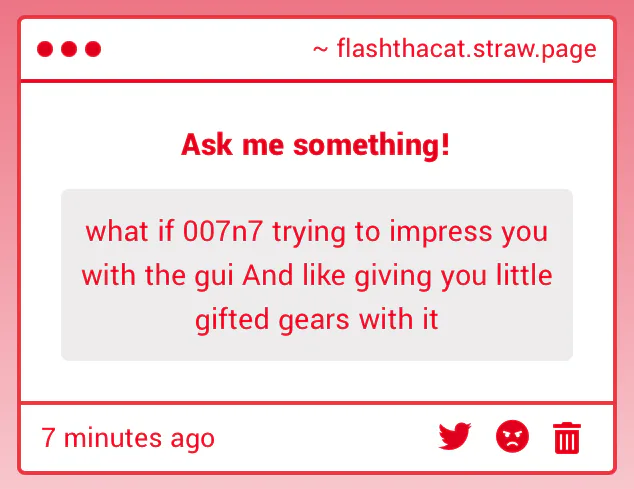The width and height of the screenshot is (634, 489).
Task: Click the tilde symbol before the page address
Action: pos(320,50)
